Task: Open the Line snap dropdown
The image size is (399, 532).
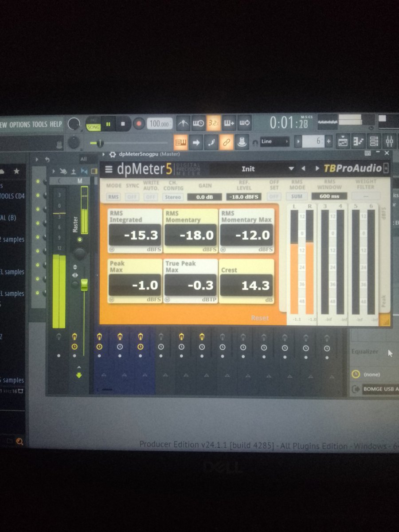Action: coord(275,142)
